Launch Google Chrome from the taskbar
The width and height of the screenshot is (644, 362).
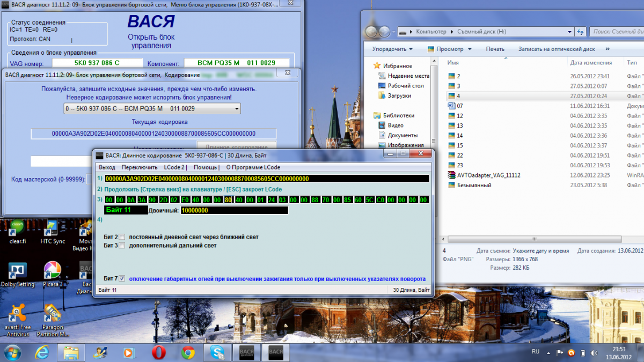click(x=188, y=352)
